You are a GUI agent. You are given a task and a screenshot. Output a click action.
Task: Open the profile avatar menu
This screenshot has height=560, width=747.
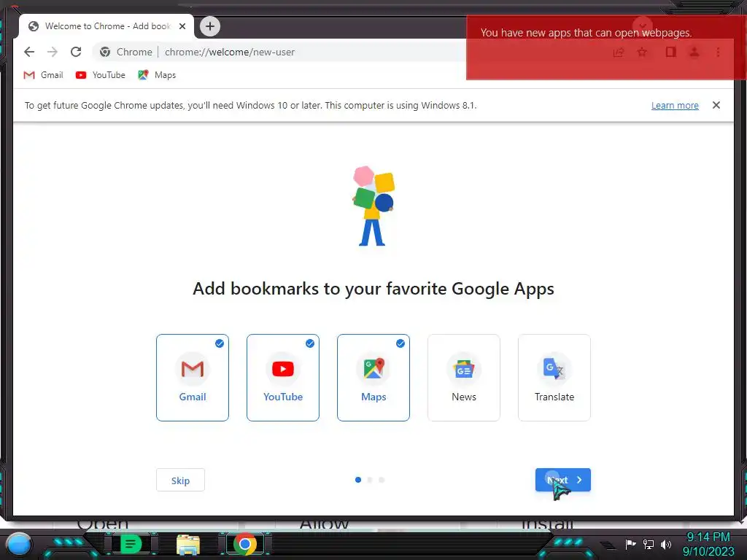click(x=694, y=52)
